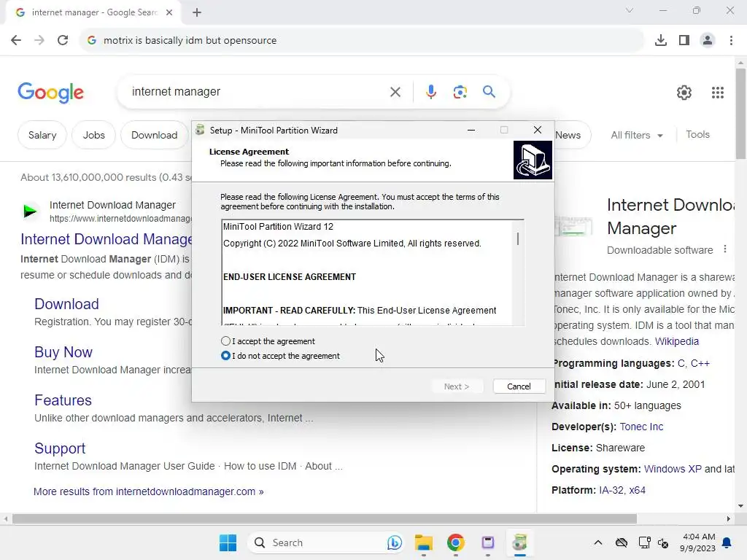Start Google voice search
Viewport: 747px width, 560px height.
click(x=430, y=91)
